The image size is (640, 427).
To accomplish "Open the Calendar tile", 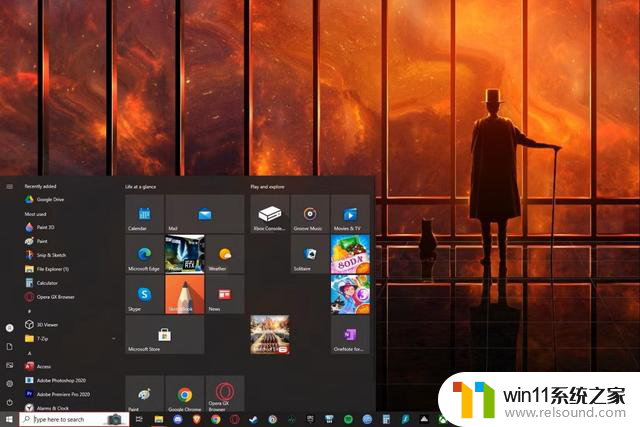I will click(144, 214).
